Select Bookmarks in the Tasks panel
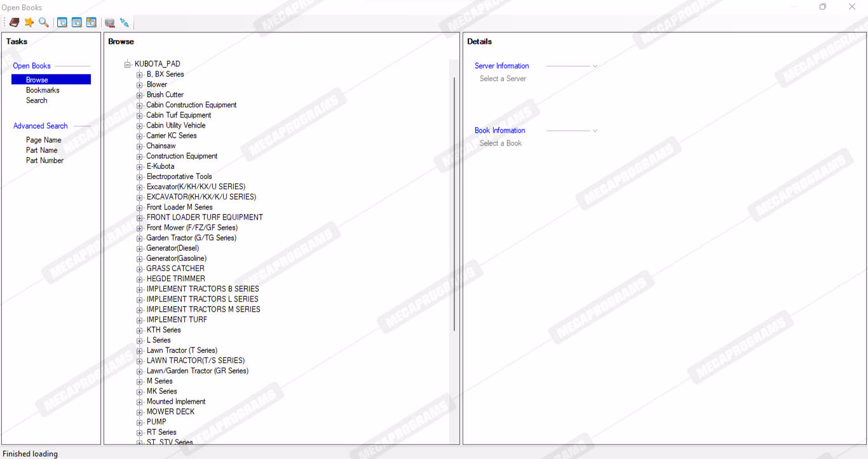Image resolution: width=868 pixels, height=459 pixels. [x=43, y=90]
